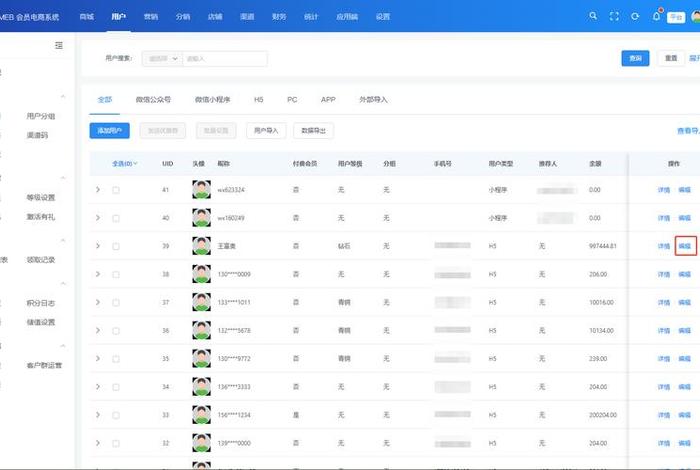The width and height of the screenshot is (700, 470).
Task: Select the checkbox for UID 39 row
Action: tap(116, 246)
